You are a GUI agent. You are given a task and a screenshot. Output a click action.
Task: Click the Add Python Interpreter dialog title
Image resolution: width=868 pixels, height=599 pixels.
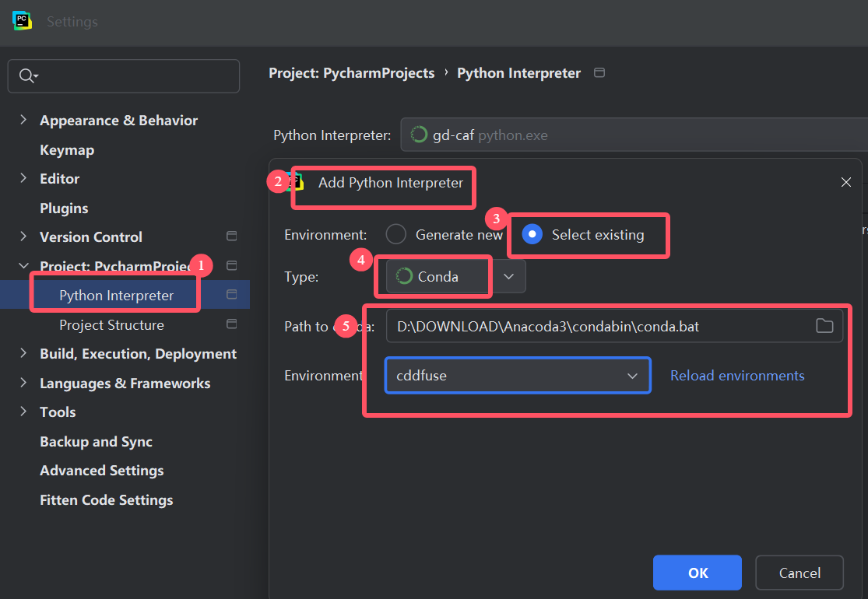click(391, 183)
